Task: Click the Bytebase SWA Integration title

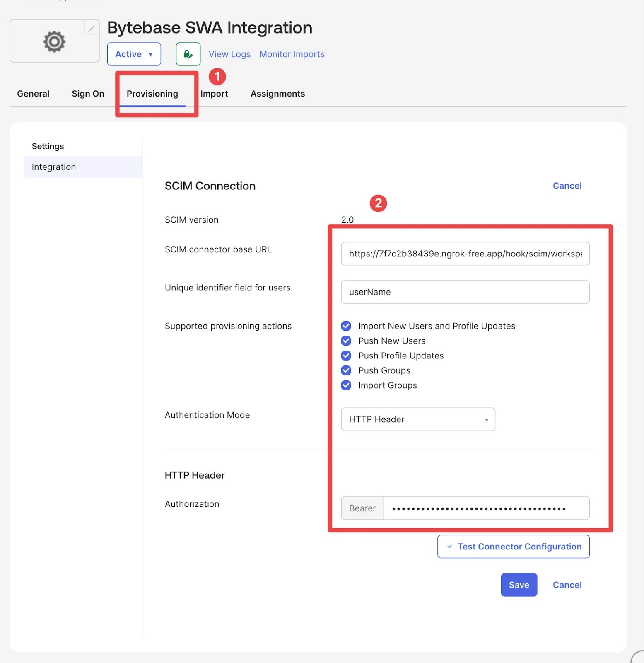Action: 210,28
